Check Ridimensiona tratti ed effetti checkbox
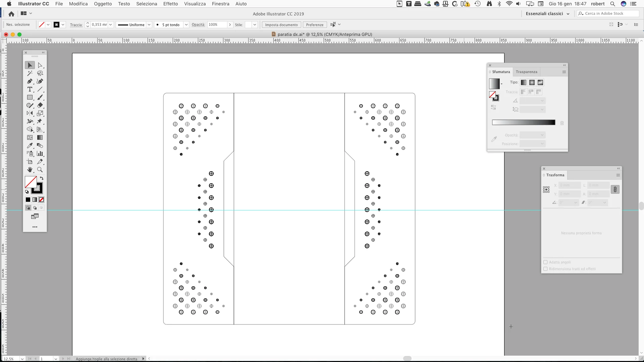Screen dimensions: 644x362 click(x=545, y=269)
